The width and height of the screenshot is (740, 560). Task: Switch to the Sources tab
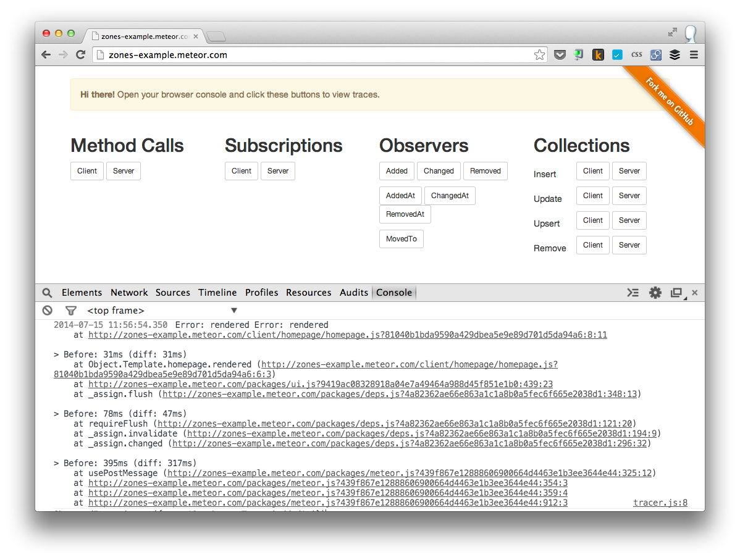click(173, 293)
